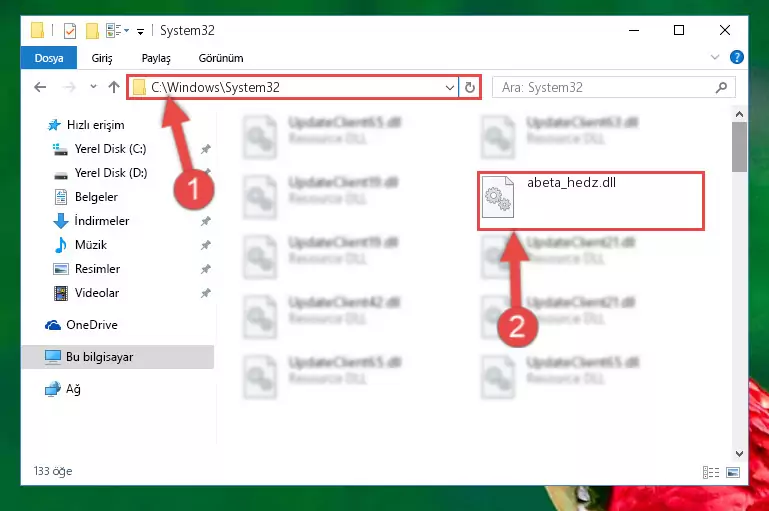Switch to details view in status bar
Screen dimensions: 769x511
(x=711, y=472)
